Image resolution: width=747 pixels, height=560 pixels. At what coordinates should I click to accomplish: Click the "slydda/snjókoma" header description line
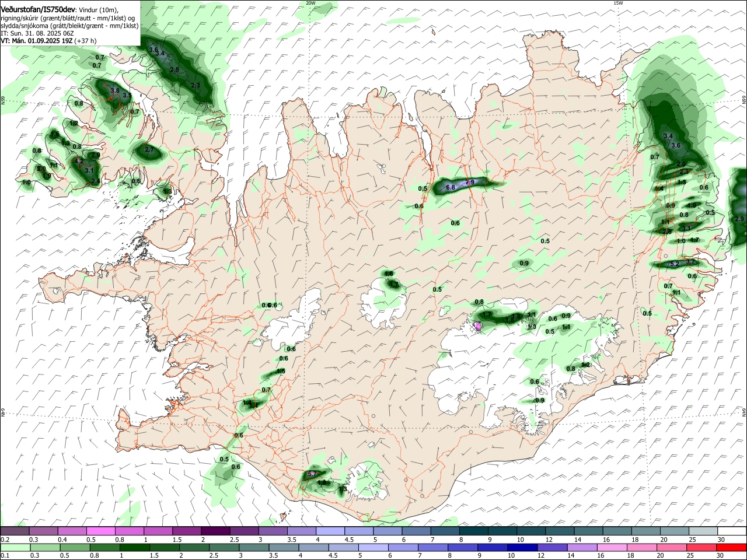[69, 26]
